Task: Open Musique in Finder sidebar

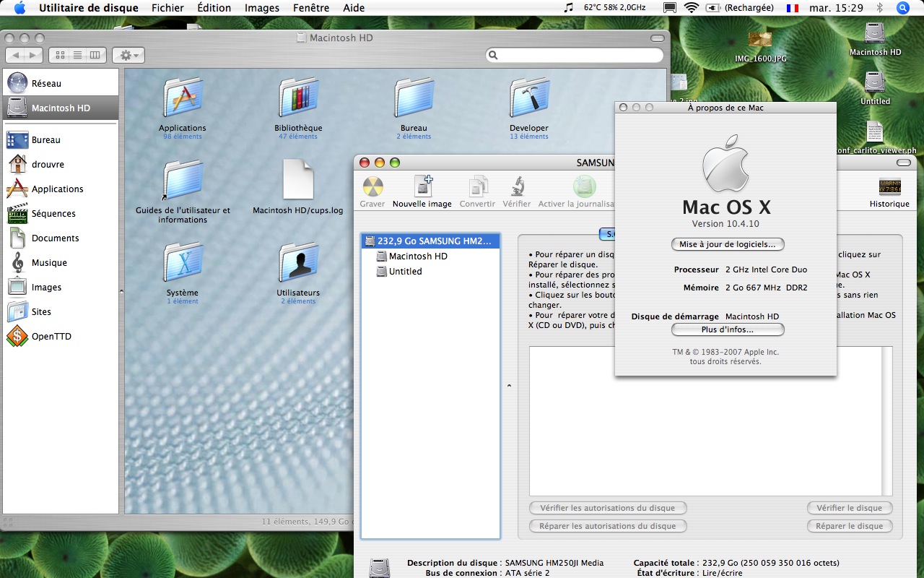Action: coord(60,262)
